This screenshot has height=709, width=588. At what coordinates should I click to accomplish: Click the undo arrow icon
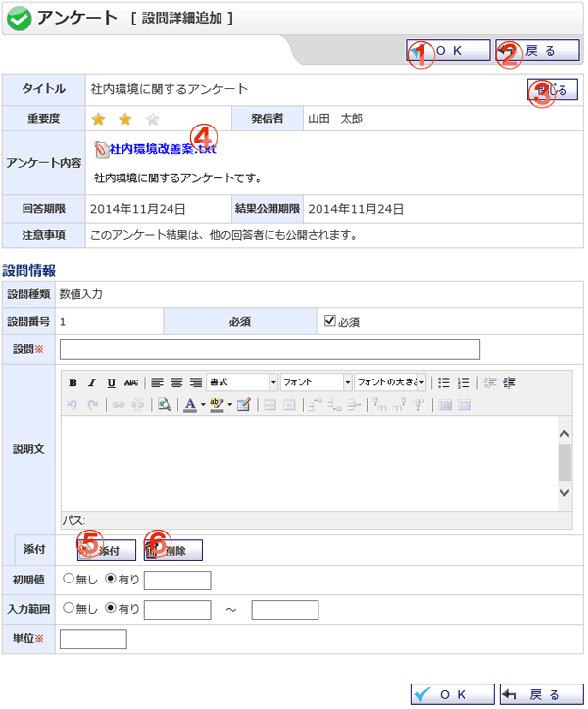(73, 404)
